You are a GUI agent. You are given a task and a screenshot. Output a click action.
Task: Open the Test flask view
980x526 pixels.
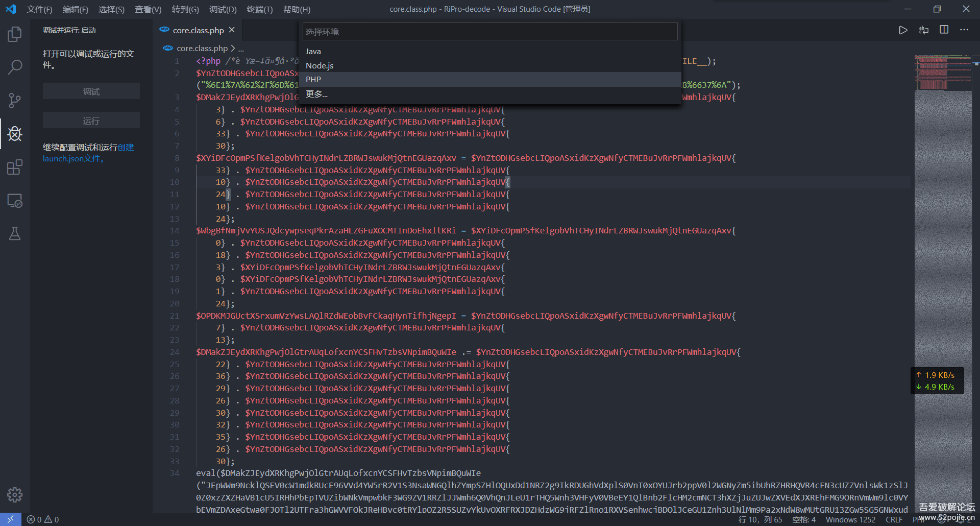click(15, 234)
